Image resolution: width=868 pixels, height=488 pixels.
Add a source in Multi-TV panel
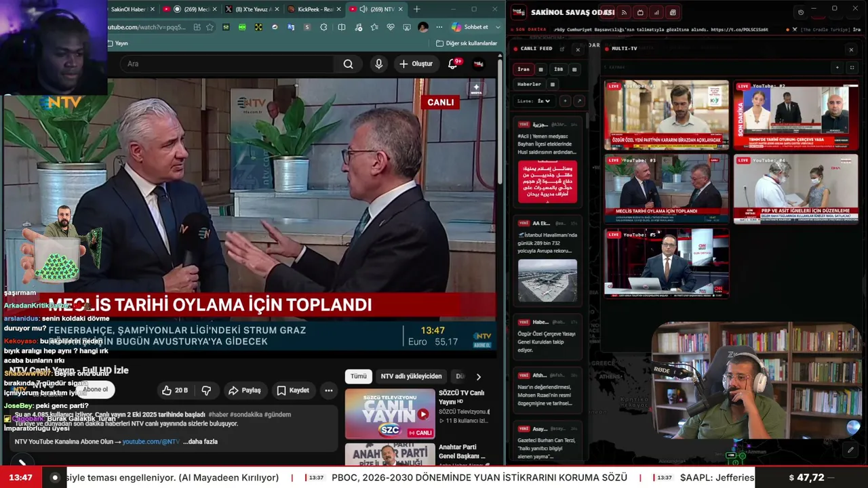coord(837,68)
